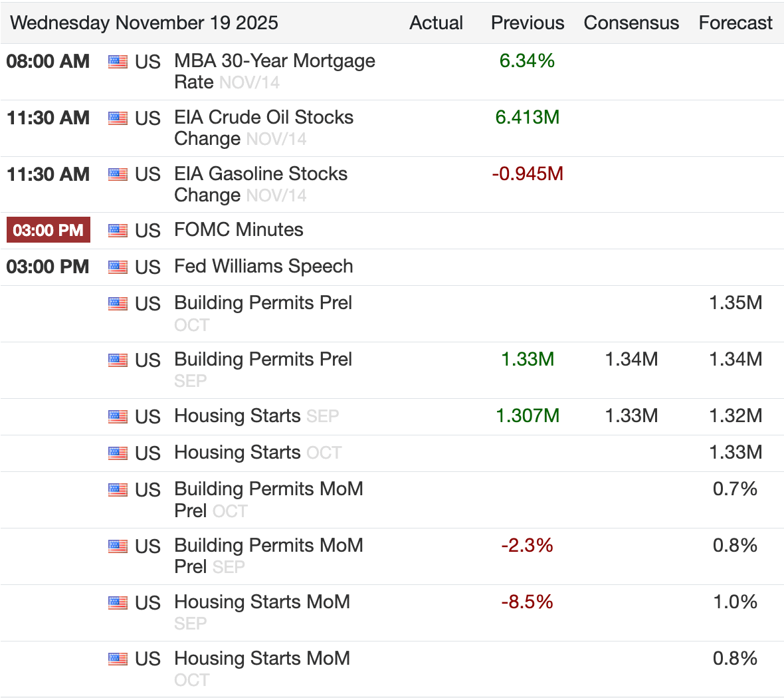Click the US flag beside FOMC Minutes
The width and height of the screenshot is (784, 698).
118,230
